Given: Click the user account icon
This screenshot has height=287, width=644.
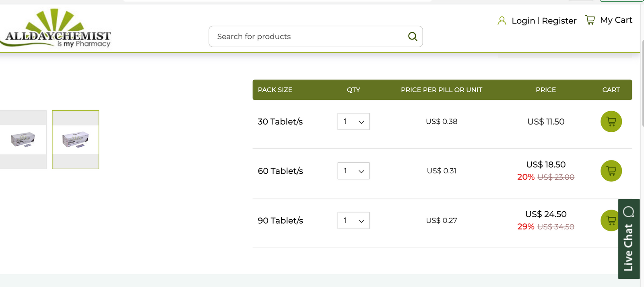Looking at the screenshot, I should (x=502, y=21).
